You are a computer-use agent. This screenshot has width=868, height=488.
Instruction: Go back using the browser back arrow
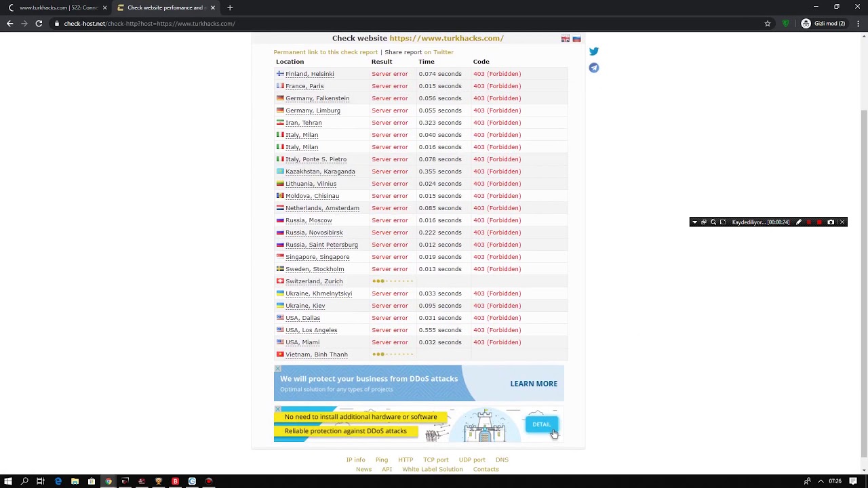click(x=9, y=24)
